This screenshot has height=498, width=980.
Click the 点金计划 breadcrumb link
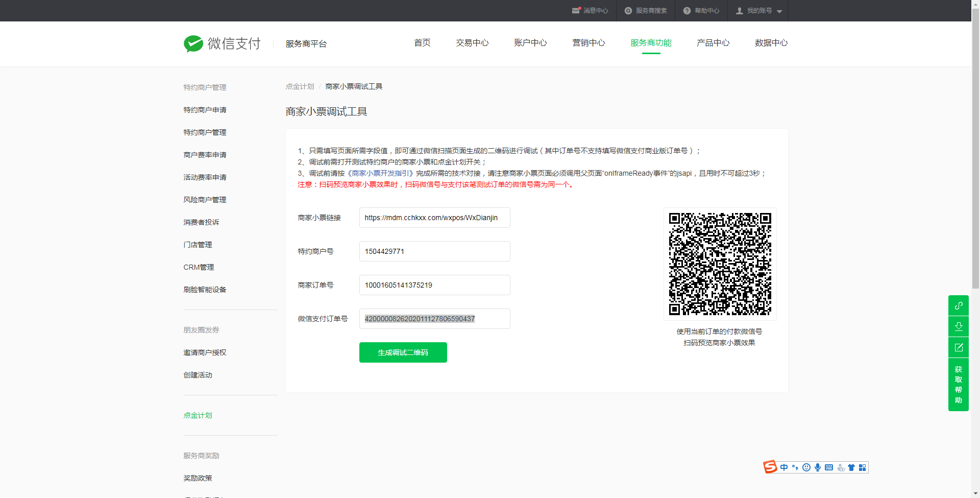click(300, 86)
